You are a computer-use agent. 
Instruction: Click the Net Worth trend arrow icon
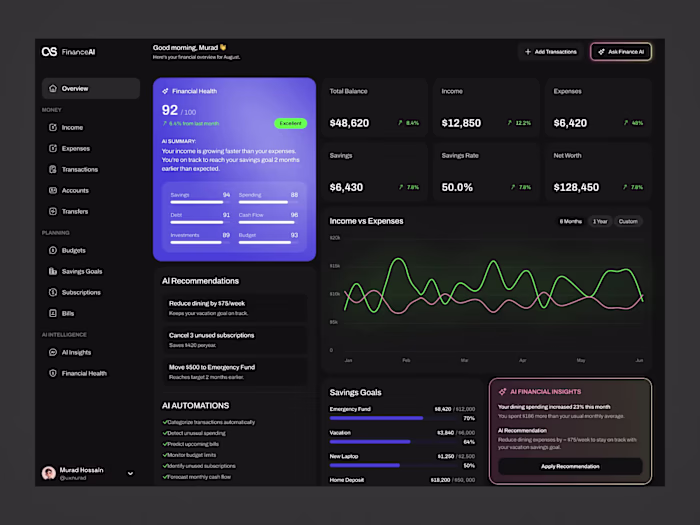tap(625, 187)
